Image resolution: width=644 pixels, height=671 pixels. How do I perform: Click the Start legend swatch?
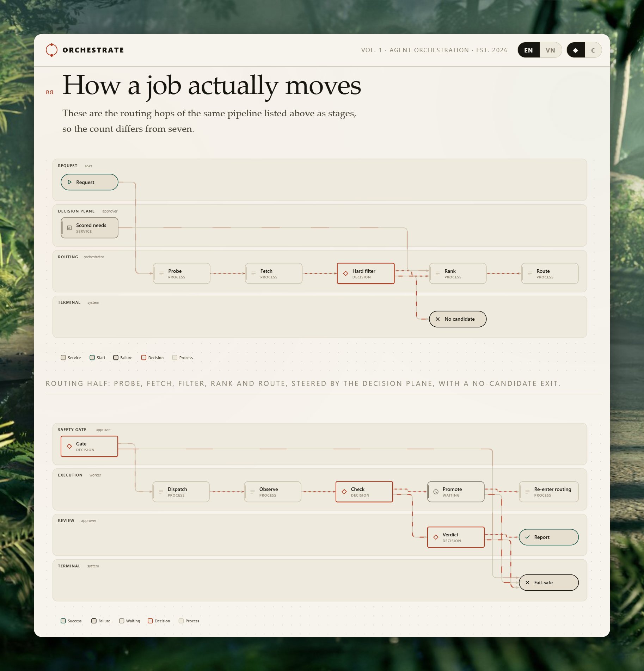pyautogui.click(x=92, y=357)
